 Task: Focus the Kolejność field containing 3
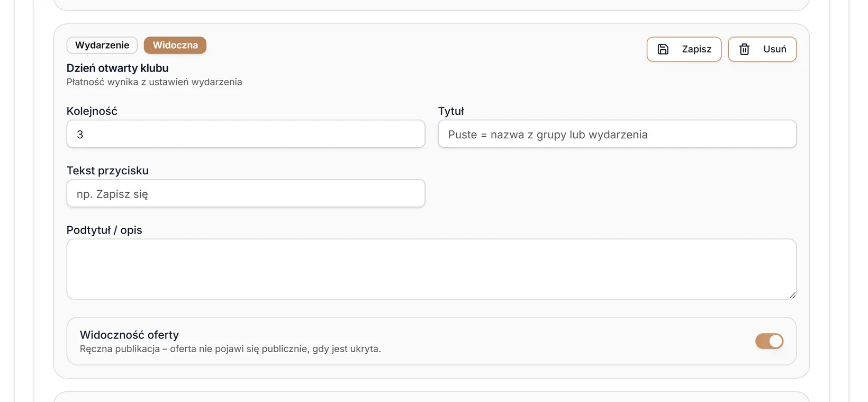point(246,134)
